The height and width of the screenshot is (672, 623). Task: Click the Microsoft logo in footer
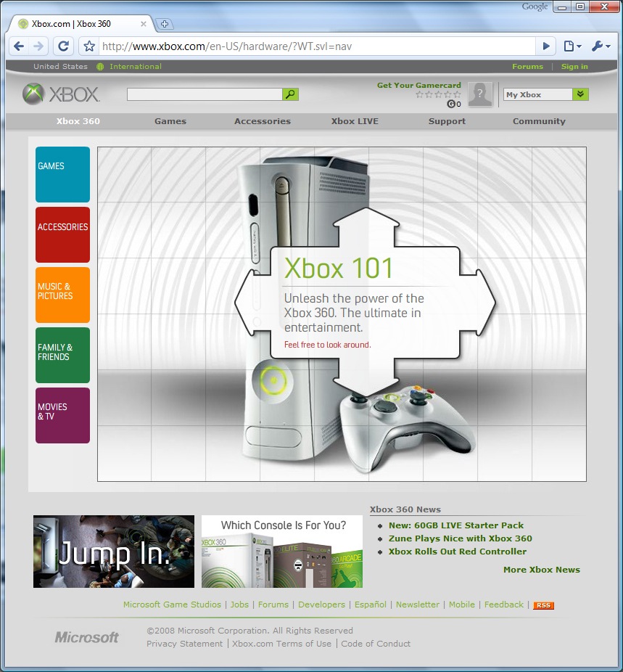[x=87, y=637]
